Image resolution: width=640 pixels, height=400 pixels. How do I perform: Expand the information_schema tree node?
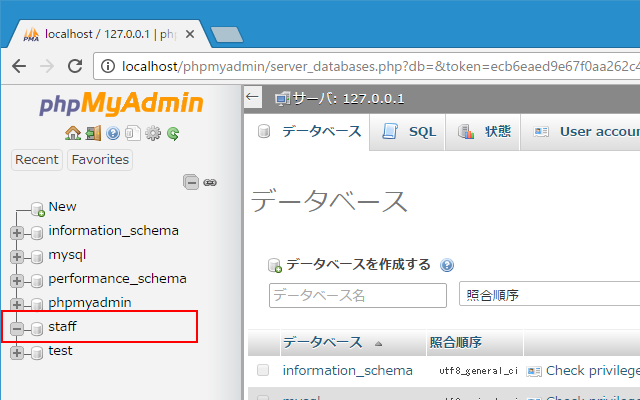coord(17,233)
